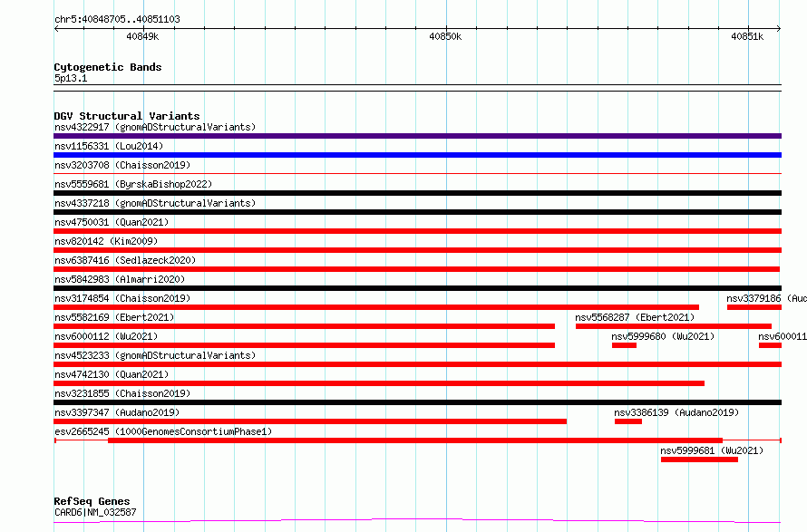Viewport: 807px width, 532px height.
Task: Click the nsv4322917 gnomAD variant label
Action: tap(154, 127)
